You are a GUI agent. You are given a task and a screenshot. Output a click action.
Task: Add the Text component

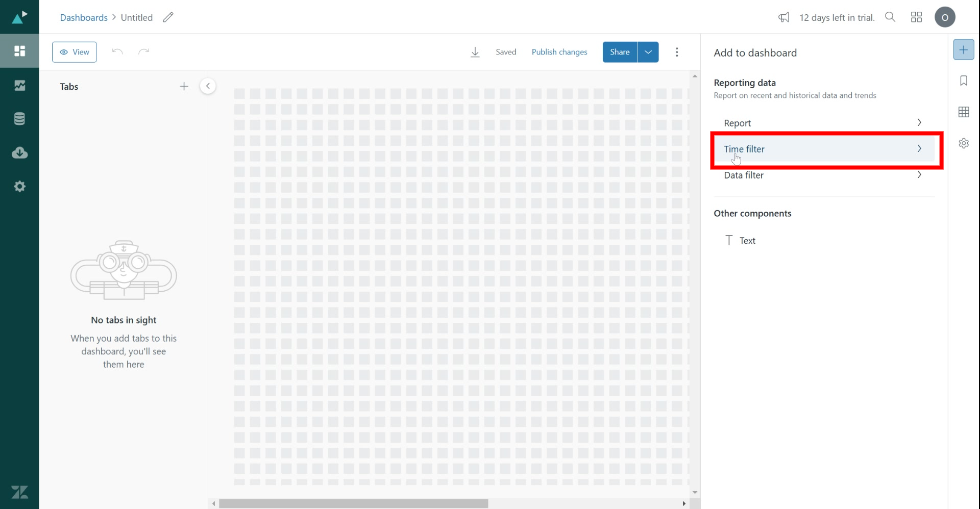click(747, 241)
